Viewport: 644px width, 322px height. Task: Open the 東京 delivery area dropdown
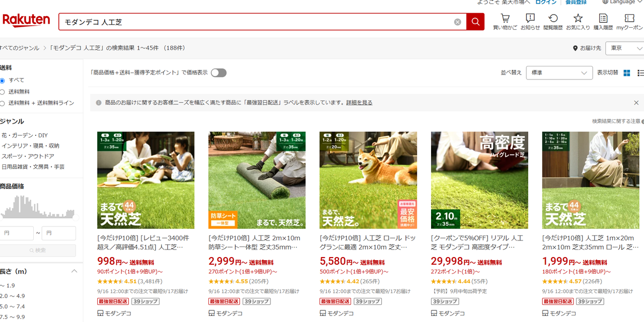pyautogui.click(x=625, y=48)
